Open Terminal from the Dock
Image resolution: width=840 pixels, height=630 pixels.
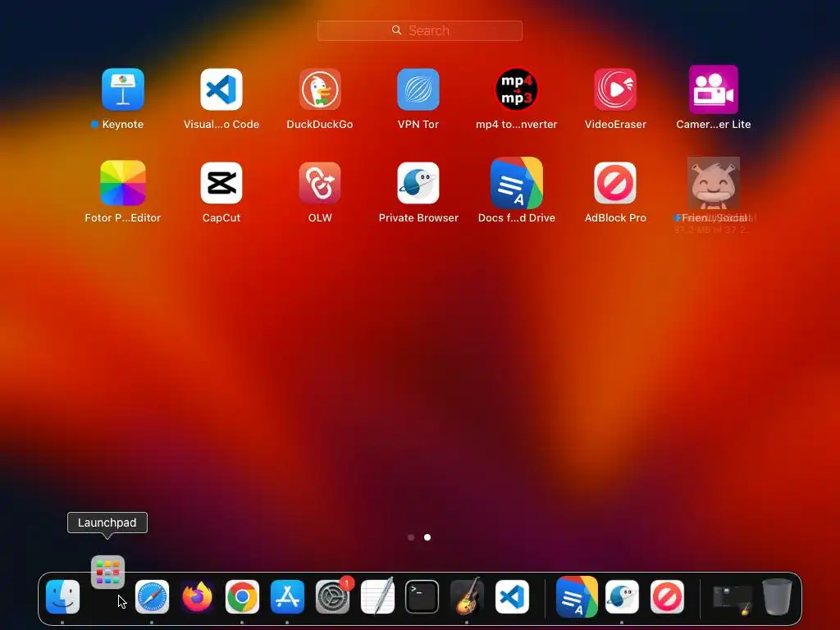coord(422,597)
